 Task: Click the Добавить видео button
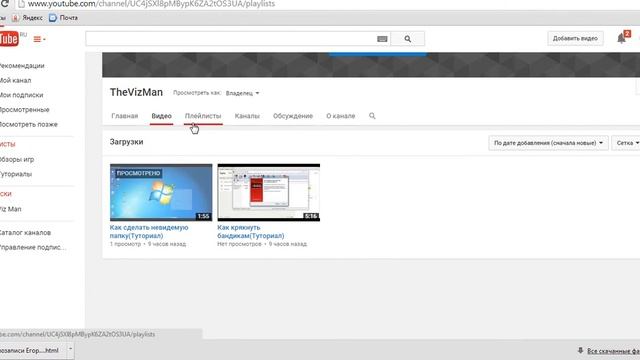[575, 38]
